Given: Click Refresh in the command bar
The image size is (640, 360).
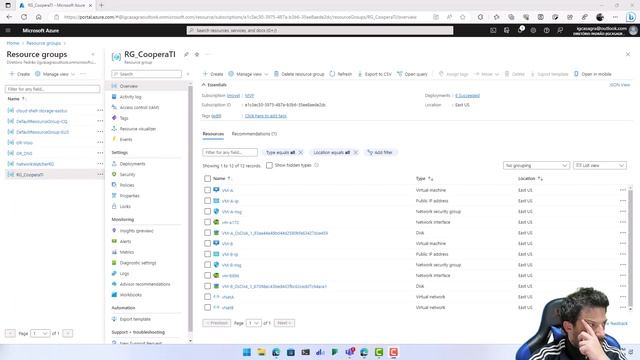Looking at the screenshot, I should click(341, 74).
